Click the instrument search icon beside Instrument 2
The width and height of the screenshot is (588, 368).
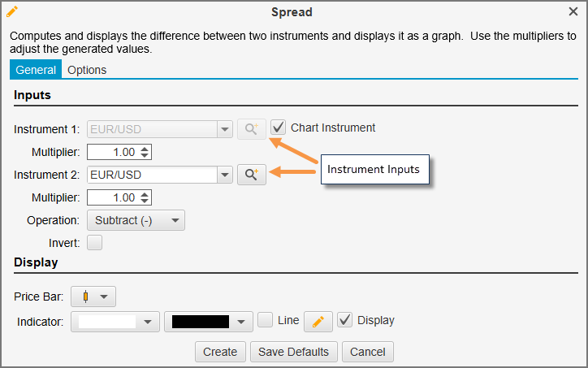[252, 175]
